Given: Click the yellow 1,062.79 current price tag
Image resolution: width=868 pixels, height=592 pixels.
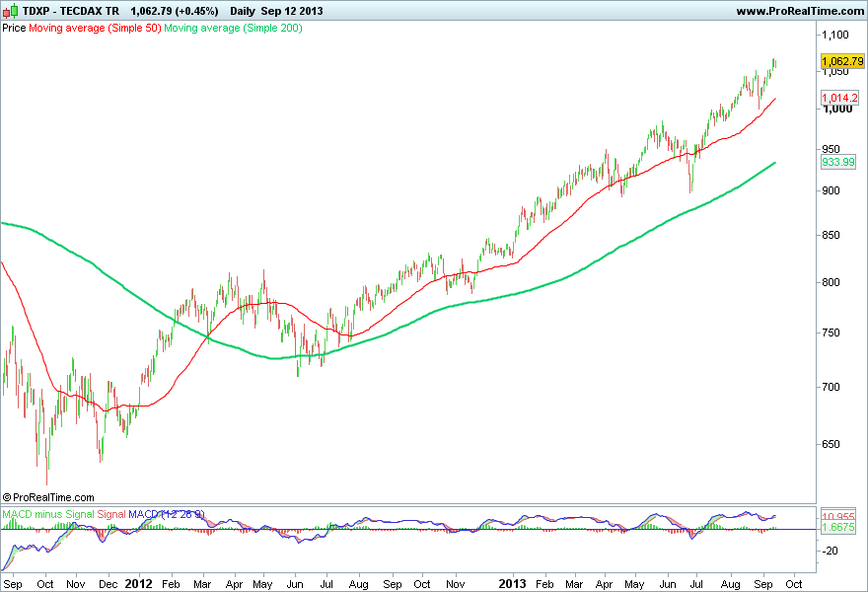Looking at the screenshot, I should 842,61.
